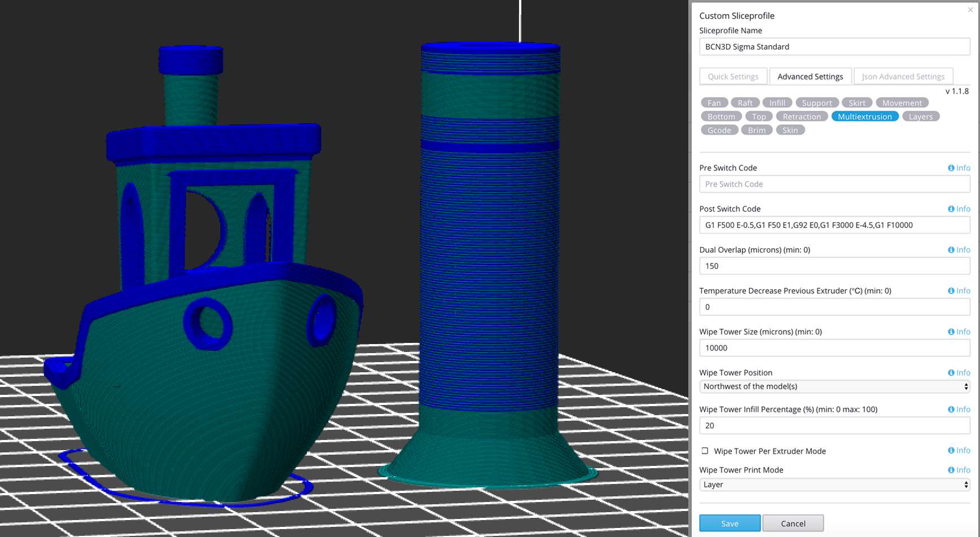Viewport: 980px width, 537px height.
Task: Switch to the Json Advanced Settings tab
Action: pos(903,76)
